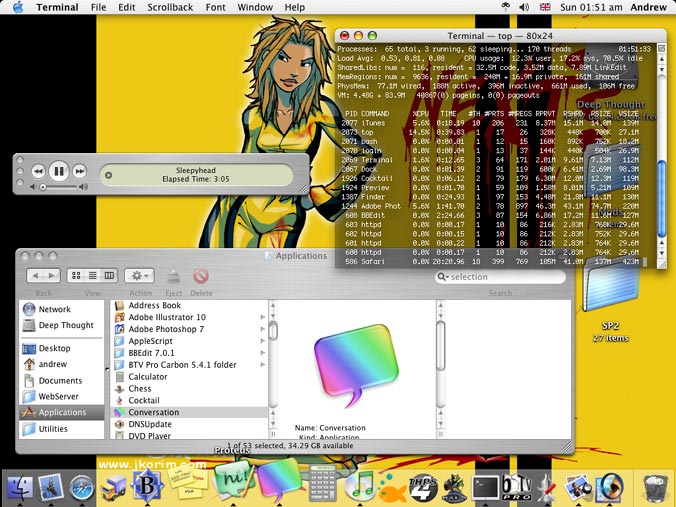
Task: Open Cocktail glass icon in the Dock
Action: 547,488
